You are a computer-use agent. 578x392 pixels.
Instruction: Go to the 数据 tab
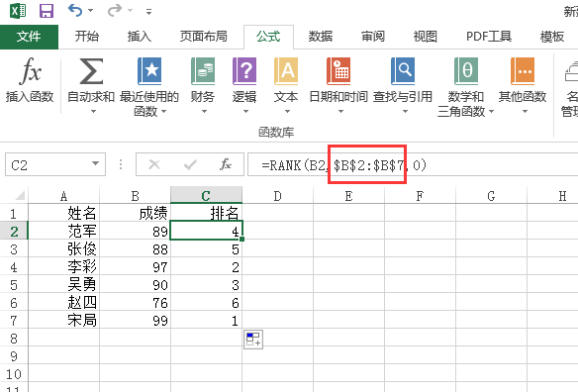(x=321, y=37)
